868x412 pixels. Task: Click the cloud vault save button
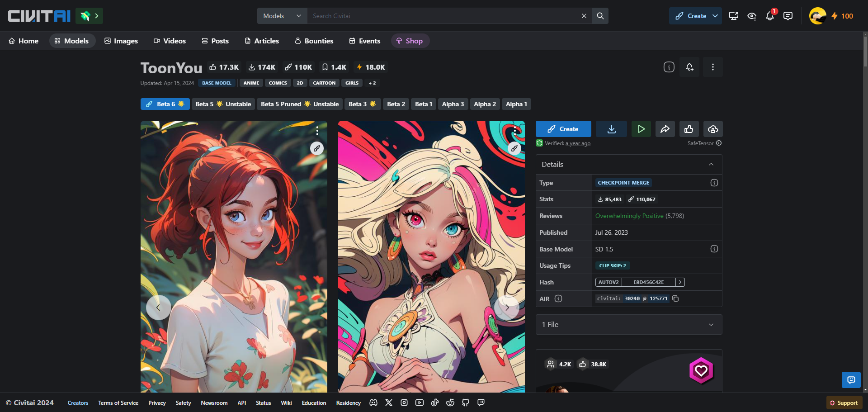[713, 129]
